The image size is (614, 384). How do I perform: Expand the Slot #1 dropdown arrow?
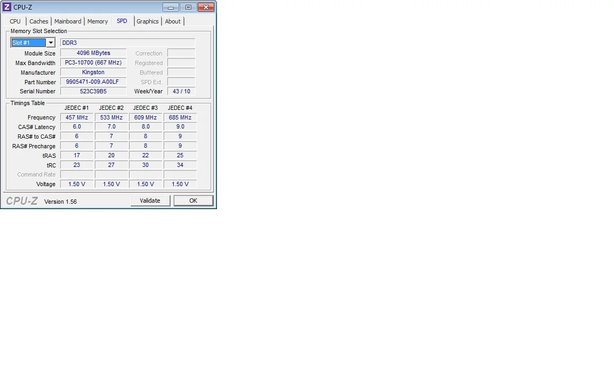tap(51, 43)
